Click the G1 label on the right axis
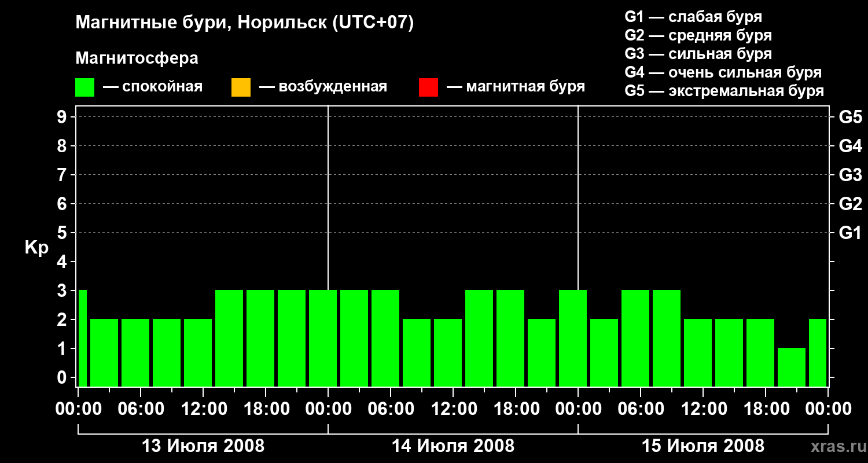 point(851,233)
